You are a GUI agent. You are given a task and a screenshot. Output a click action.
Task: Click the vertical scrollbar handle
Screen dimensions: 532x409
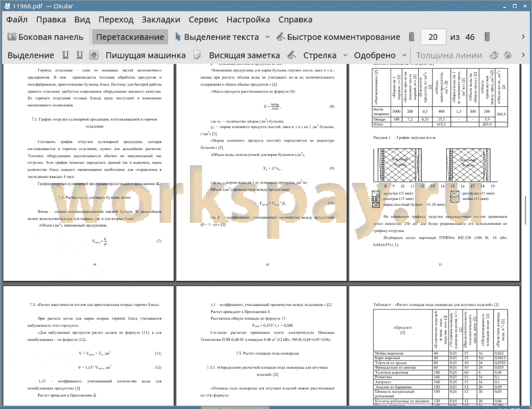coord(526,210)
